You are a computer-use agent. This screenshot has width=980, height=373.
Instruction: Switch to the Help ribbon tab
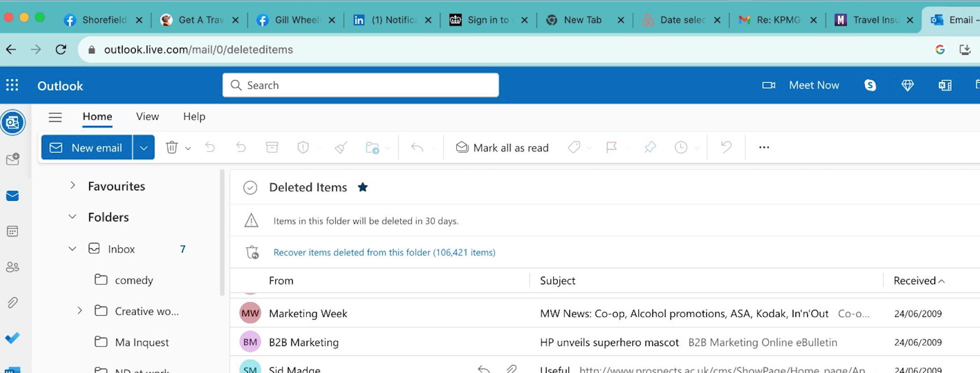tap(194, 117)
